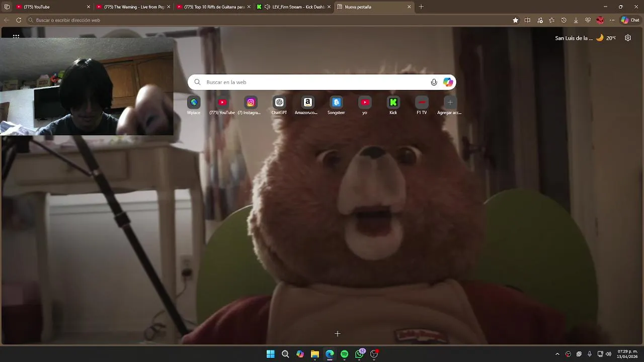Open the apps grid launcher icon
This screenshot has width=644, height=362.
click(x=16, y=36)
